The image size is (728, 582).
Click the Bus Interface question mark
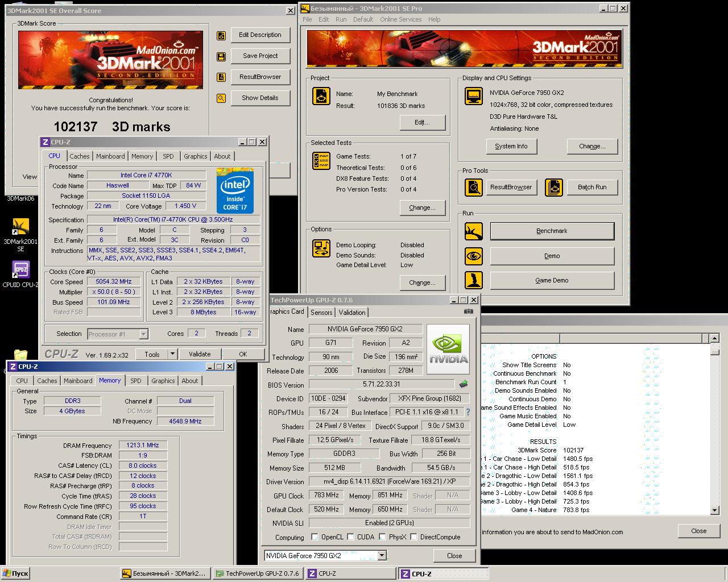[x=468, y=412]
